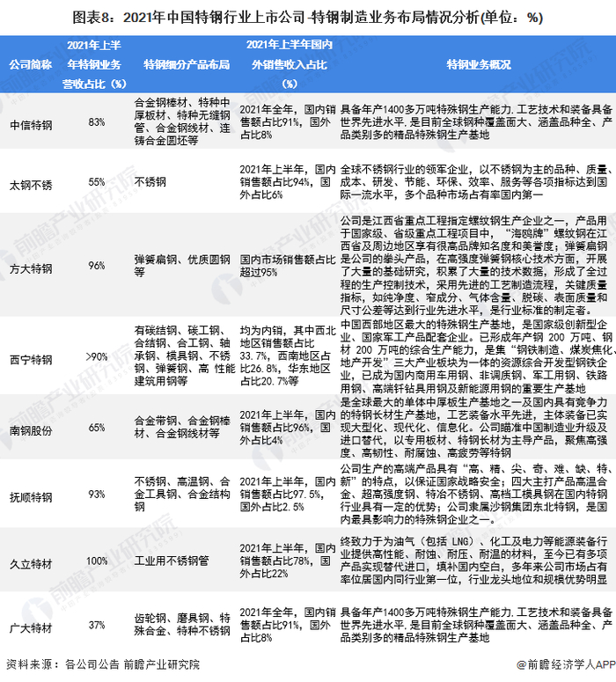Click the 全球不锈钢行业的领军企业 overview text
The height and width of the screenshot is (682, 616).
pos(476,182)
